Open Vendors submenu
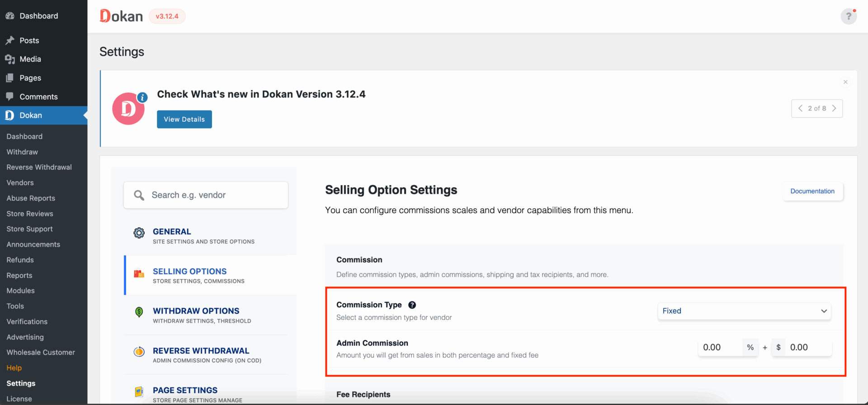Image resolution: width=868 pixels, height=405 pixels. (x=20, y=183)
